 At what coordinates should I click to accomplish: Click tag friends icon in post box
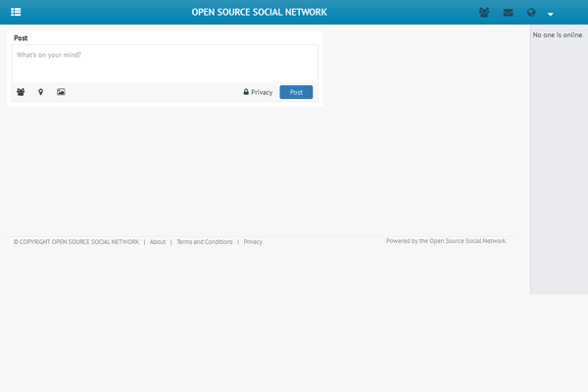point(21,92)
